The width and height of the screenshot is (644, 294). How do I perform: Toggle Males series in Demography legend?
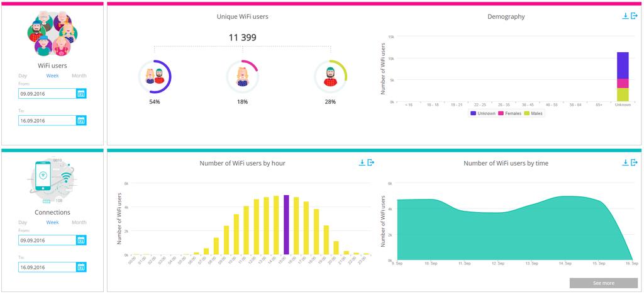533,113
